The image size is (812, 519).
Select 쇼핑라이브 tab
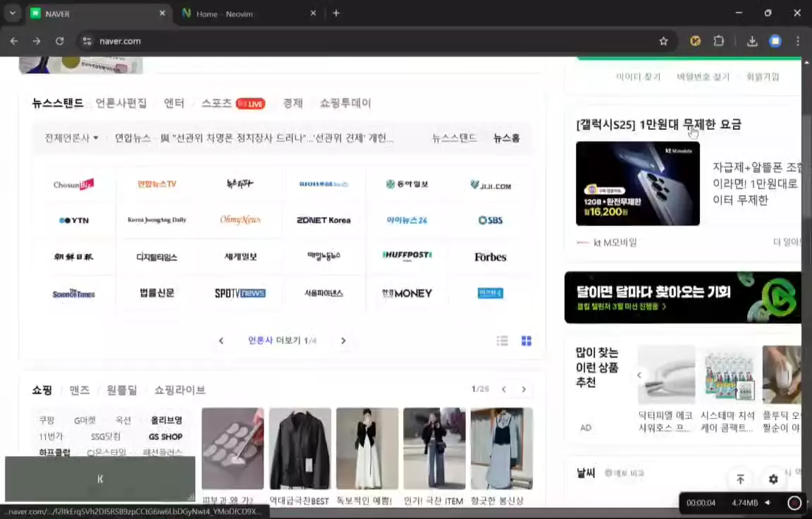(180, 390)
